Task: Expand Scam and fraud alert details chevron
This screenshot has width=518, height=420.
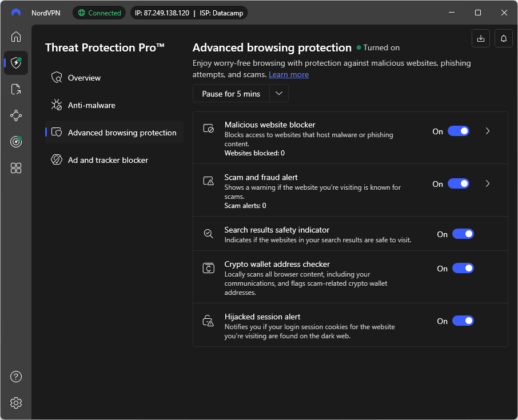Action: pyautogui.click(x=488, y=184)
